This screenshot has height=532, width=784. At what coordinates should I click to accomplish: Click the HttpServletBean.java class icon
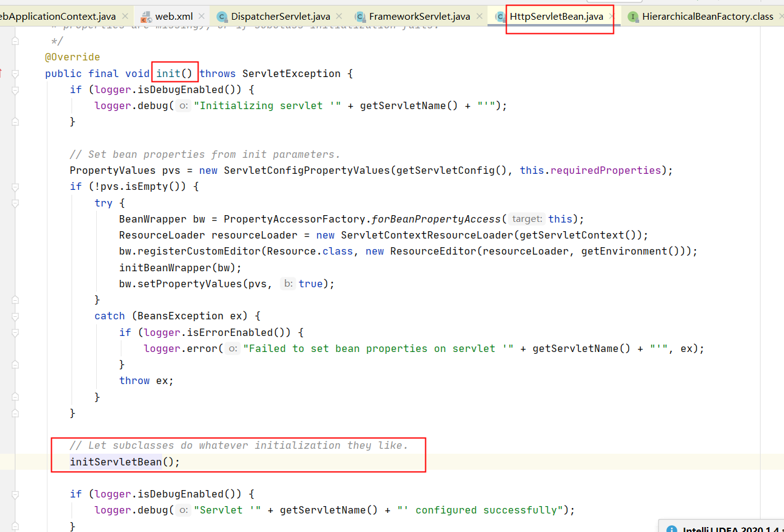coord(500,17)
